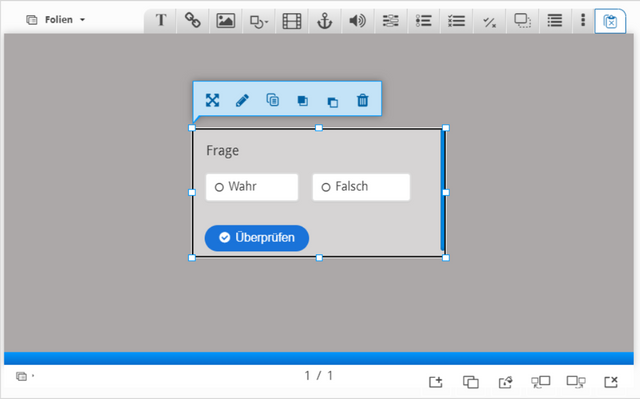The width and height of the screenshot is (640, 399).
Task: Add a Drag and Drop element
Action: (x=522, y=20)
